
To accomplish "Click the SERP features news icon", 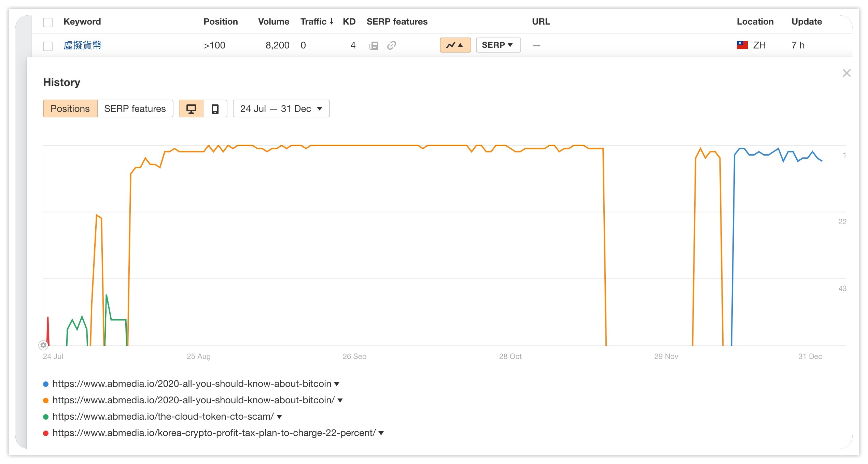I will (x=374, y=45).
